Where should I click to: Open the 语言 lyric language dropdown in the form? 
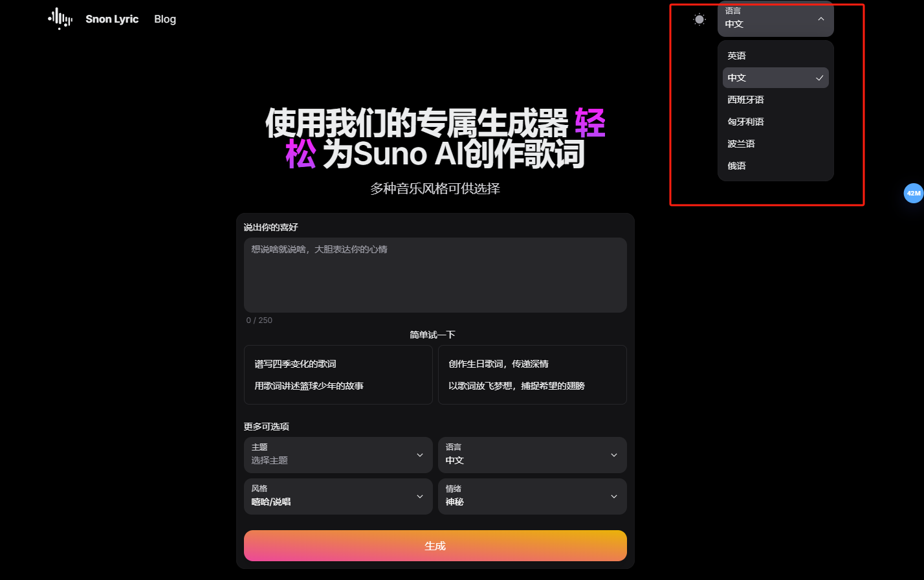click(x=533, y=455)
